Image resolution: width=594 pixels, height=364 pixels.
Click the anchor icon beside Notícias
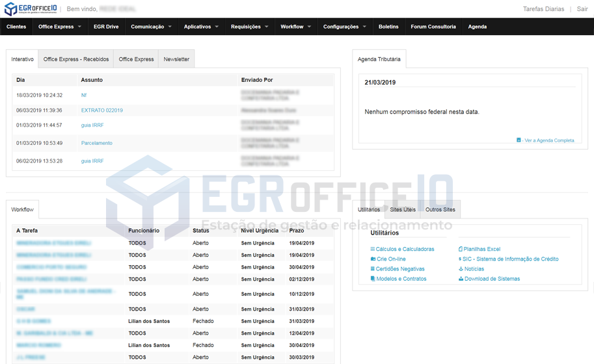click(x=461, y=268)
